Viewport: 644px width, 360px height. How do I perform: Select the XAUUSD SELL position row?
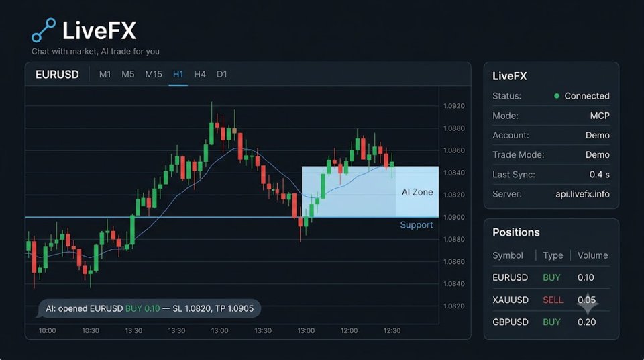(x=551, y=300)
